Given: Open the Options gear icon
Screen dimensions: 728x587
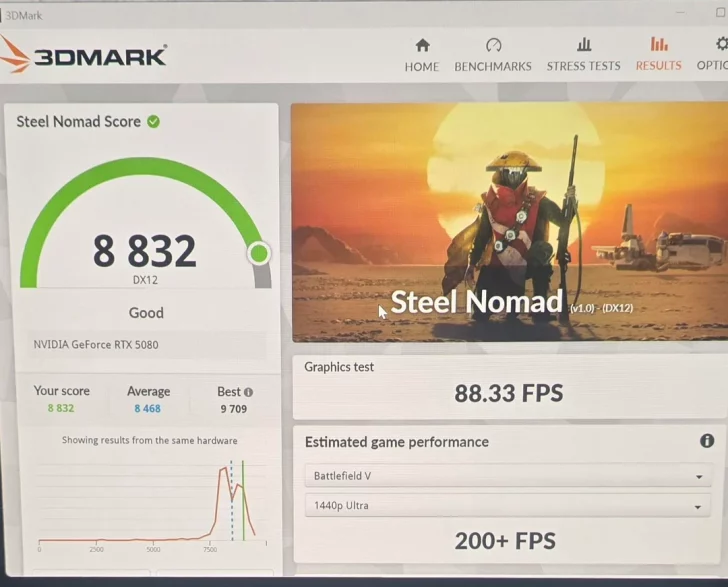Looking at the screenshot, I should [x=721, y=44].
